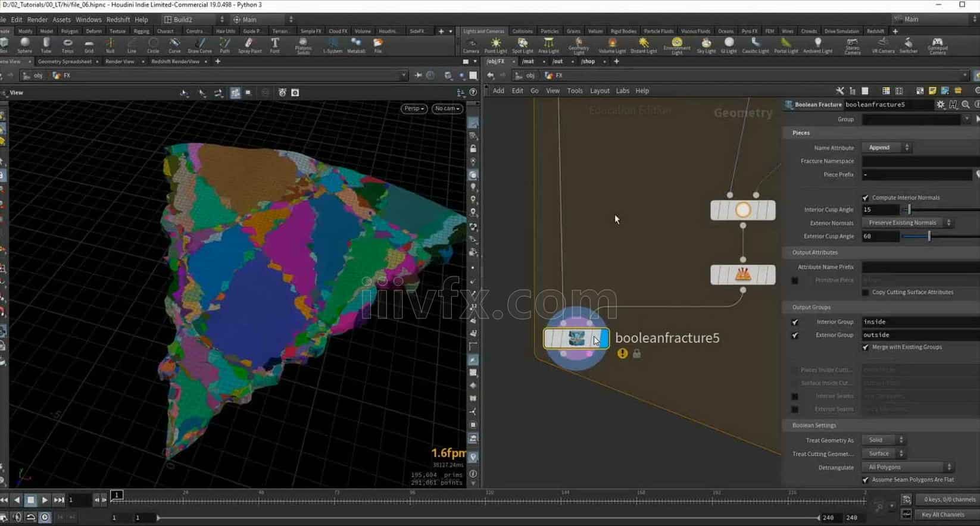Pick the Draw Curve shelf tool

(199, 45)
